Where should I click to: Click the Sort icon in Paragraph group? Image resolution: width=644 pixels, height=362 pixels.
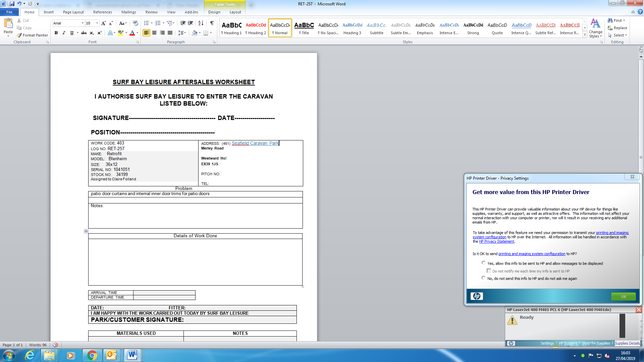click(201, 23)
